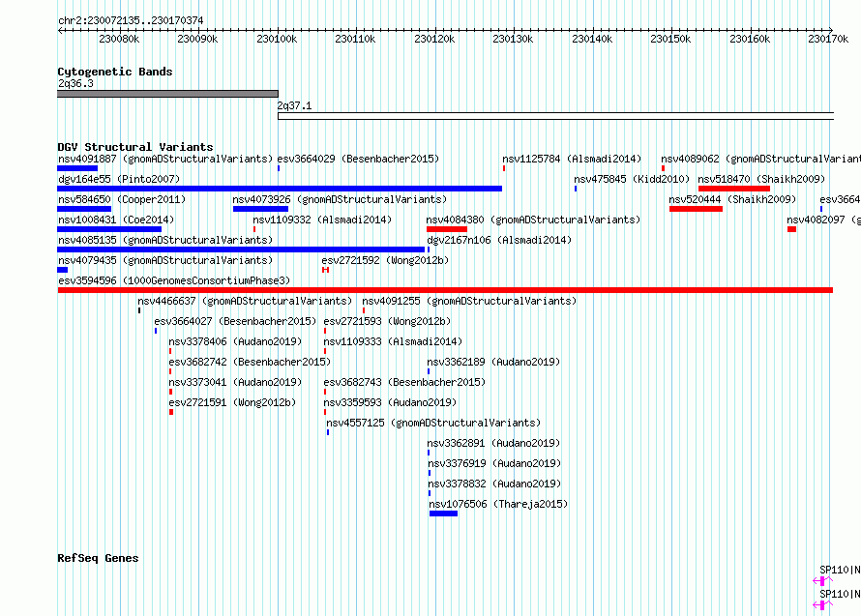The image size is (861, 616).
Task: Click the upper SP110 RefSeq gene label
Action: click(840, 570)
